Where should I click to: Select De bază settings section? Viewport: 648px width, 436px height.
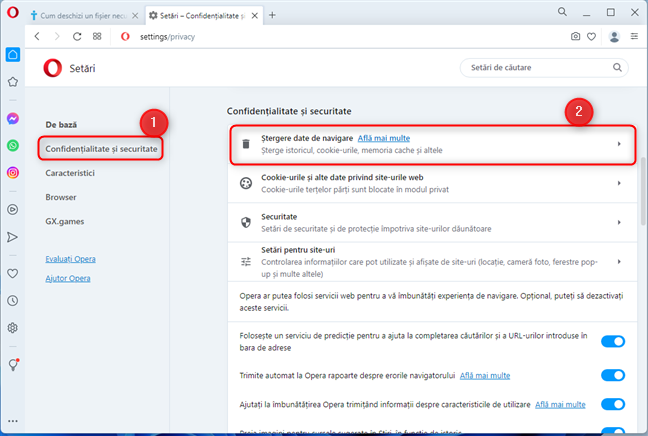pos(61,125)
